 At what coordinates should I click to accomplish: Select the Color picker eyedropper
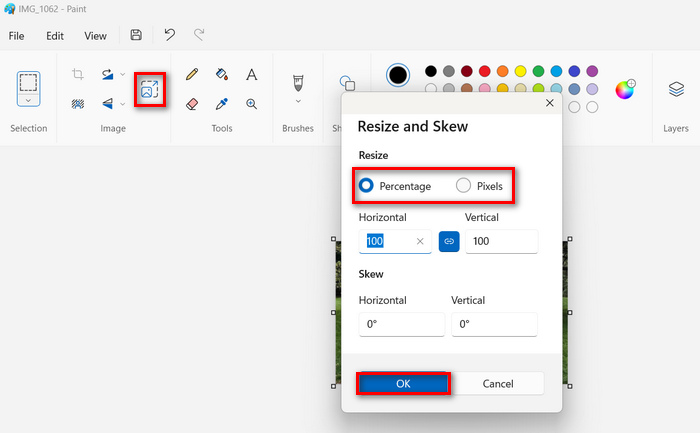click(x=222, y=103)
